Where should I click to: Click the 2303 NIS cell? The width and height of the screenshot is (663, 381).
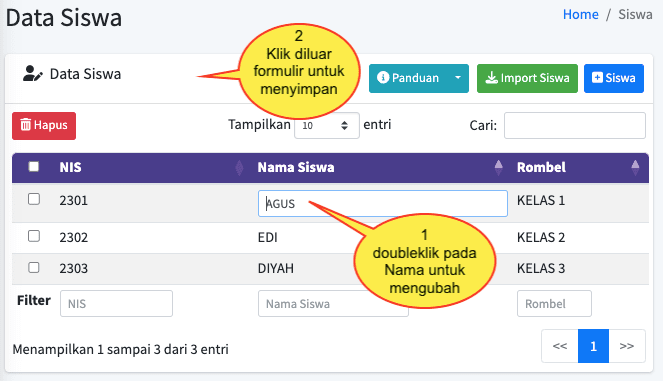74,269
